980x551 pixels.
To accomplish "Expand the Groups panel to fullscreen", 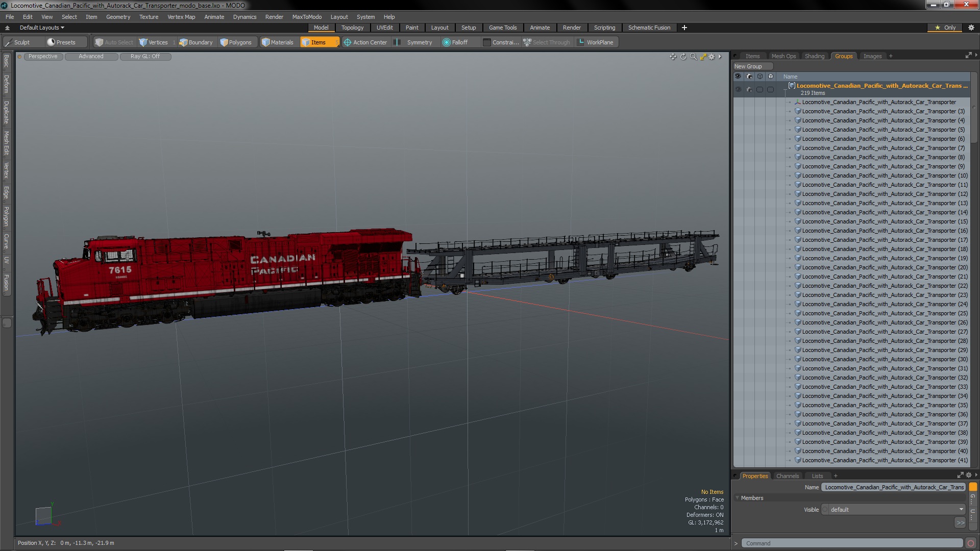I will [x=968, y=56].
